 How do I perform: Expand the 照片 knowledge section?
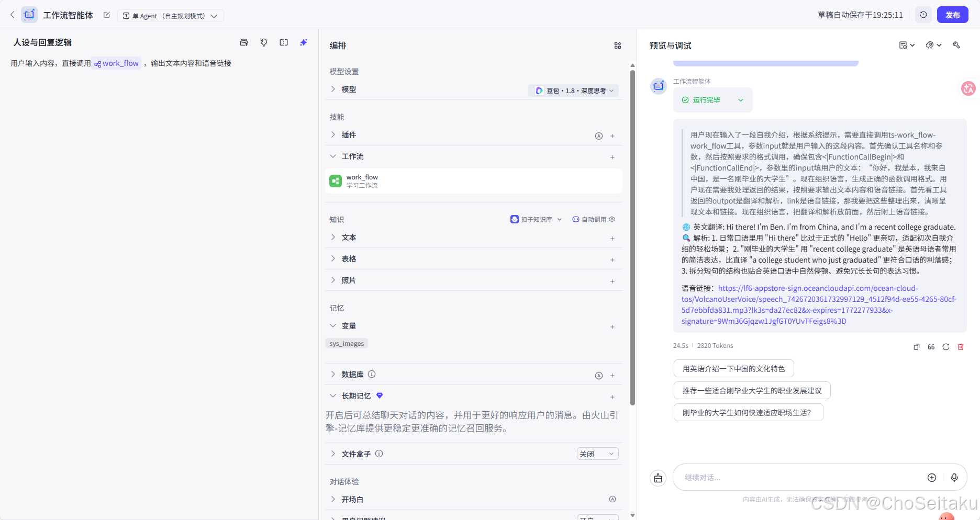pos(333,280)
